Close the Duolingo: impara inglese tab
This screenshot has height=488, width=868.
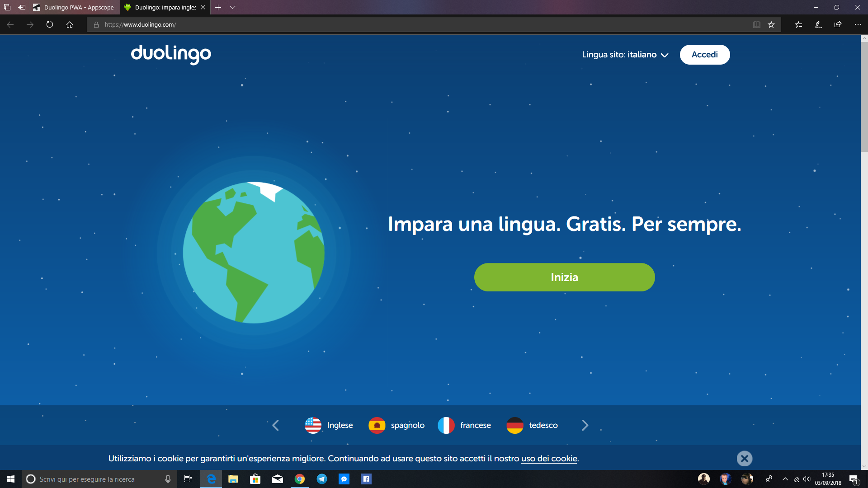[x=203, y=7]
